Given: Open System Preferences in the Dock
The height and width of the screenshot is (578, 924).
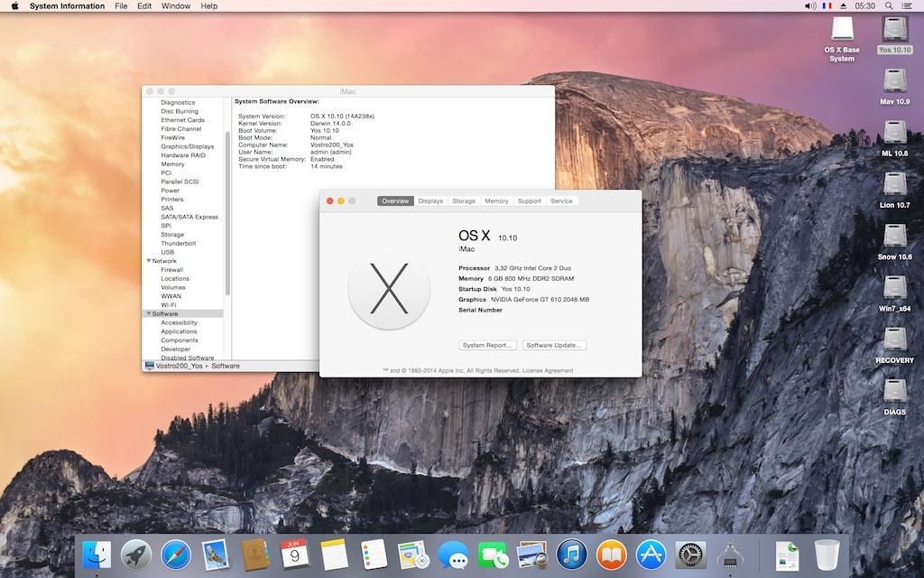Looking at the screenshot, I should click(690, 554).
